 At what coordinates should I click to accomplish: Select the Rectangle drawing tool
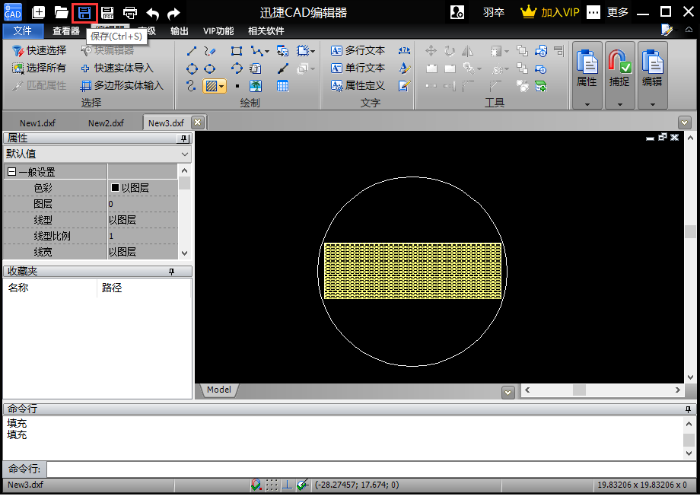[x=237, y=51]
